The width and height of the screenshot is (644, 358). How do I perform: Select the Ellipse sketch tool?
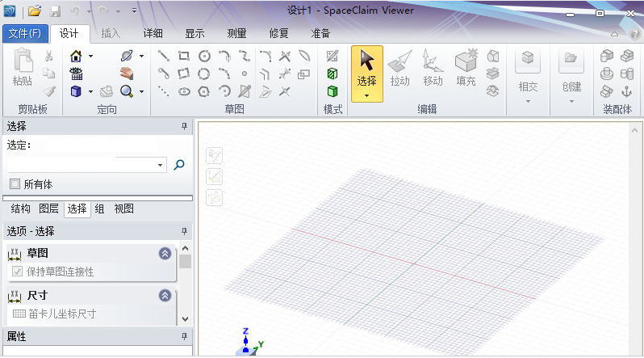click(183, 91)
